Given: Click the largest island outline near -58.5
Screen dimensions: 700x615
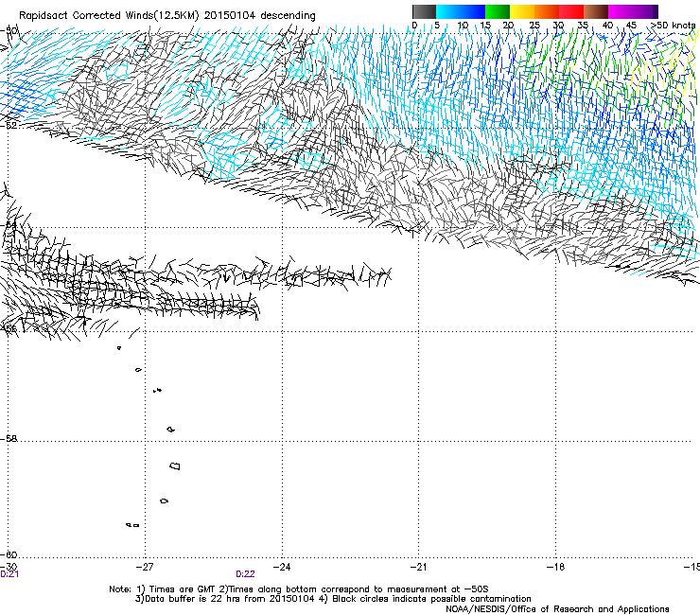Looking at the screenshot, I should coord(175,466).
